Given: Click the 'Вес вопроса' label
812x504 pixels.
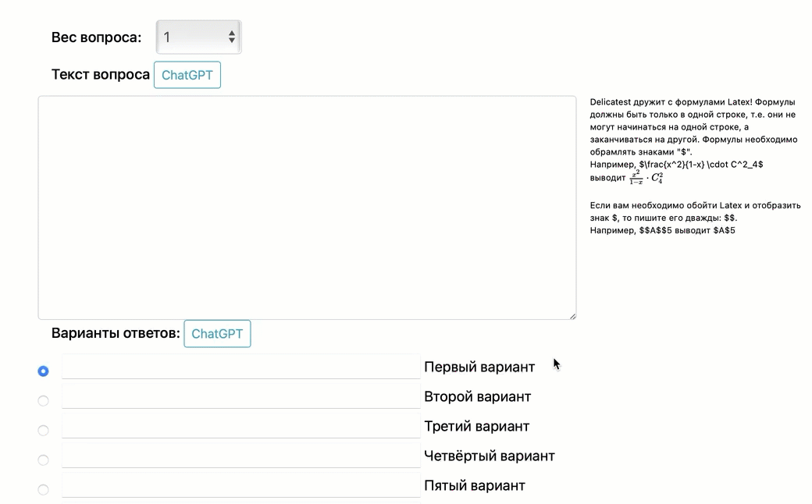Looking at the screenshot, I should point(97,37).
